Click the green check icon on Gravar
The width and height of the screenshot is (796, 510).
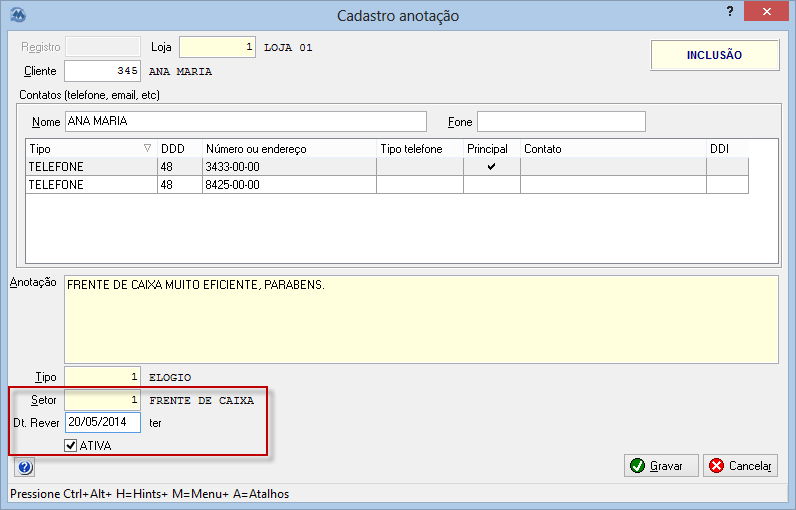coord(637,465)
